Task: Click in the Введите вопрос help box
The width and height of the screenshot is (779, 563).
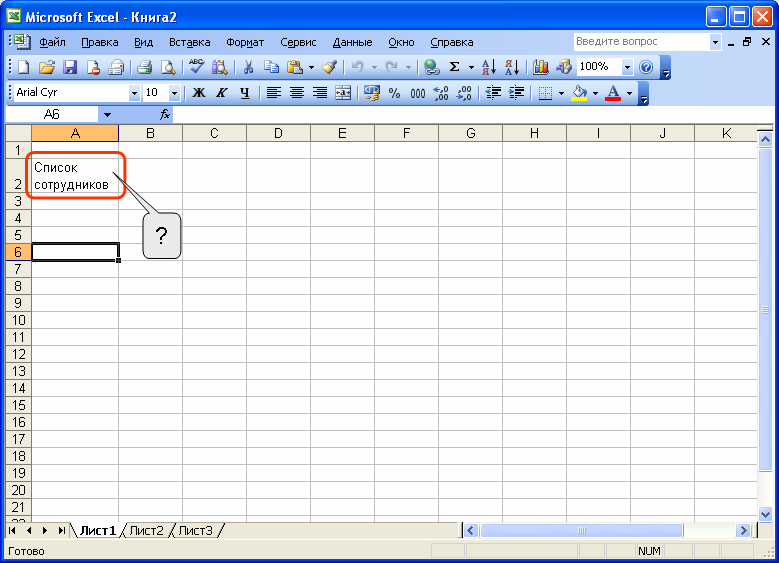Action: click(x=641, y=42)
